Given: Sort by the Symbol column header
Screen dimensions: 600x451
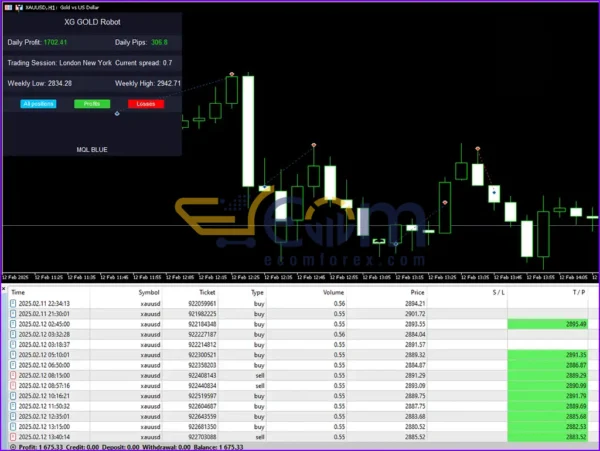Looking at the screenshot, I should point(148,292).
